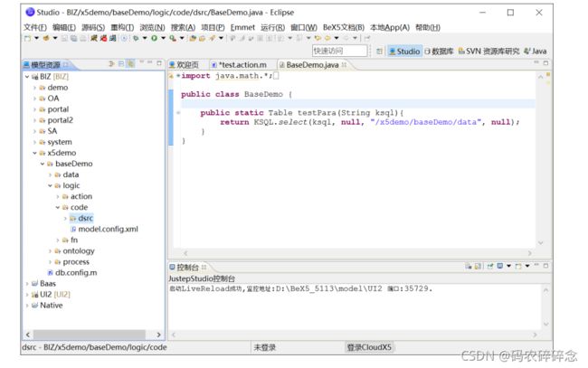Collapse the baseDemo folder
The image size is (588, 368).
[43, 164]
